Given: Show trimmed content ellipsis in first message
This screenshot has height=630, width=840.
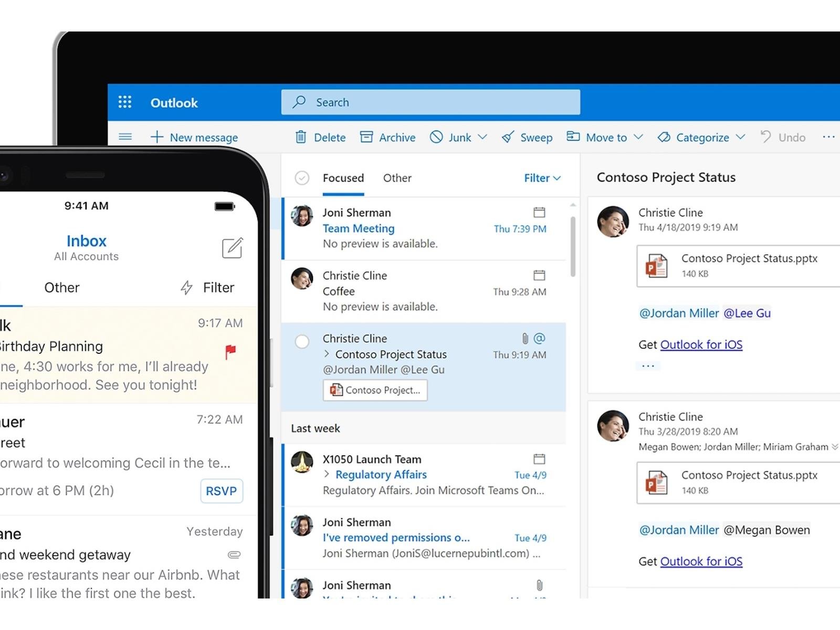Looking at the screenshot, I should pyautogui.click(x=648, y=365).
